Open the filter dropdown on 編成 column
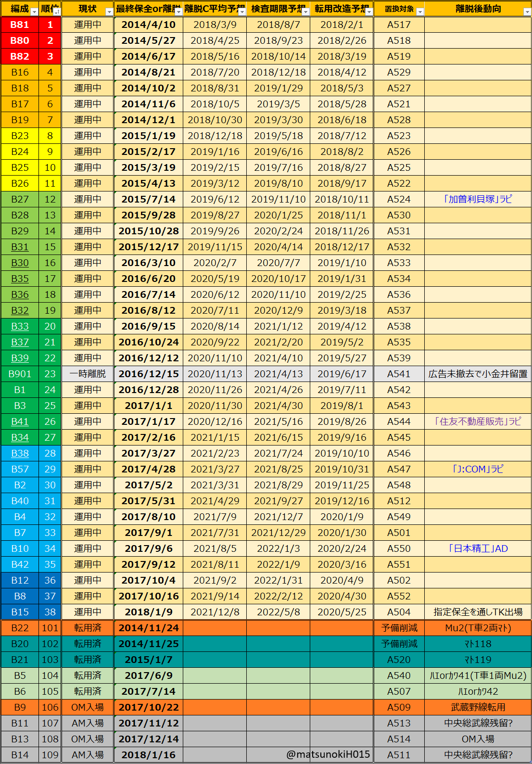 click(34, 12)
